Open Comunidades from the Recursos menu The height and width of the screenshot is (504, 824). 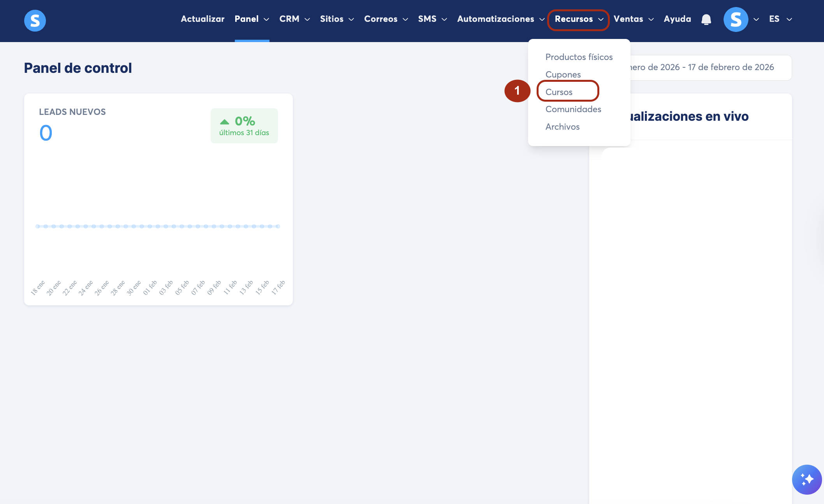[x=573, y=109]
